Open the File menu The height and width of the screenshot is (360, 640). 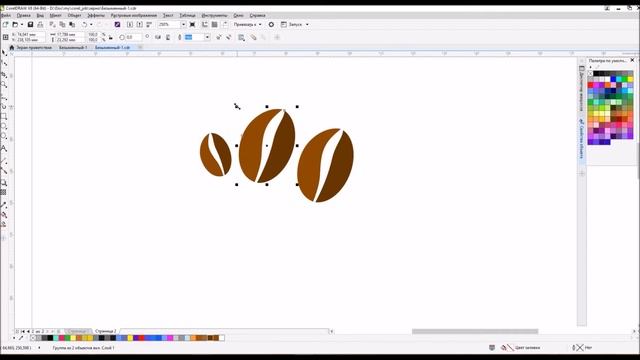pyautogui.click(x=6, y=16)
